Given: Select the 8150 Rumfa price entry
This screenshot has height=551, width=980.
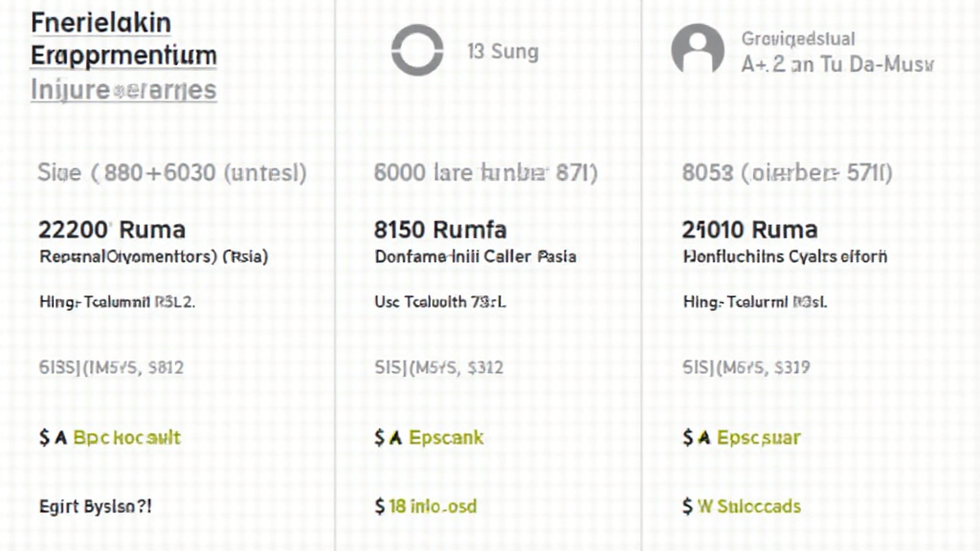Looking at the screenshot, I should 440,230.
